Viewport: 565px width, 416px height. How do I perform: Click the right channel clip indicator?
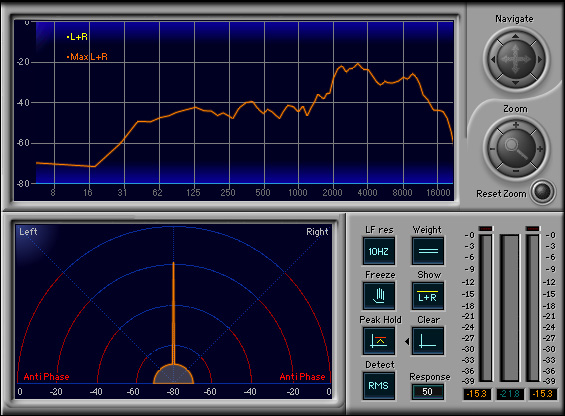point(533,229)
